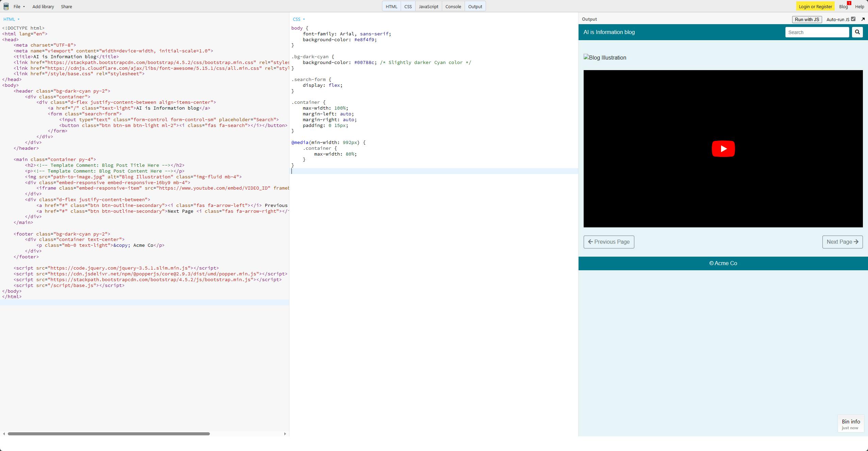Show the JavaScript panel
The width and height of the screenshot is (868, 451).
coord(428,6)
